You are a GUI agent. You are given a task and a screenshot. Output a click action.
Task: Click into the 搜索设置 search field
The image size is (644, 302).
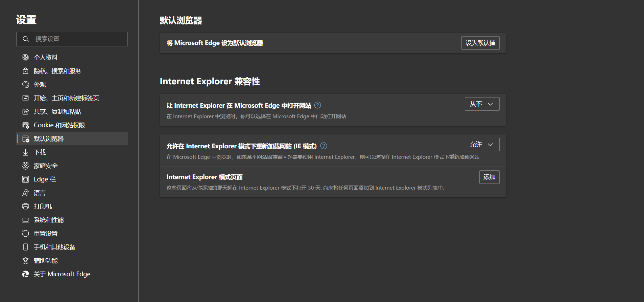(72, 39)
